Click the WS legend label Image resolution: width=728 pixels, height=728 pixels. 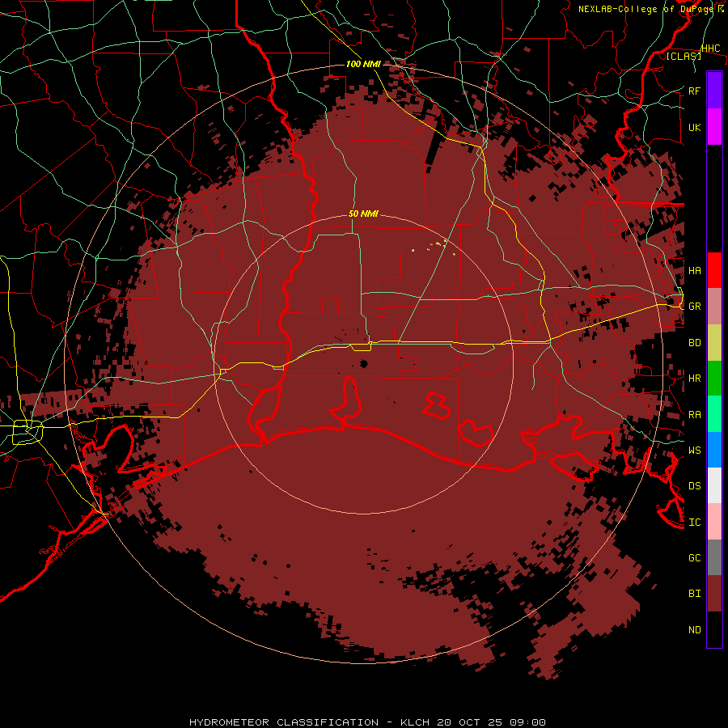pos(694,451)
